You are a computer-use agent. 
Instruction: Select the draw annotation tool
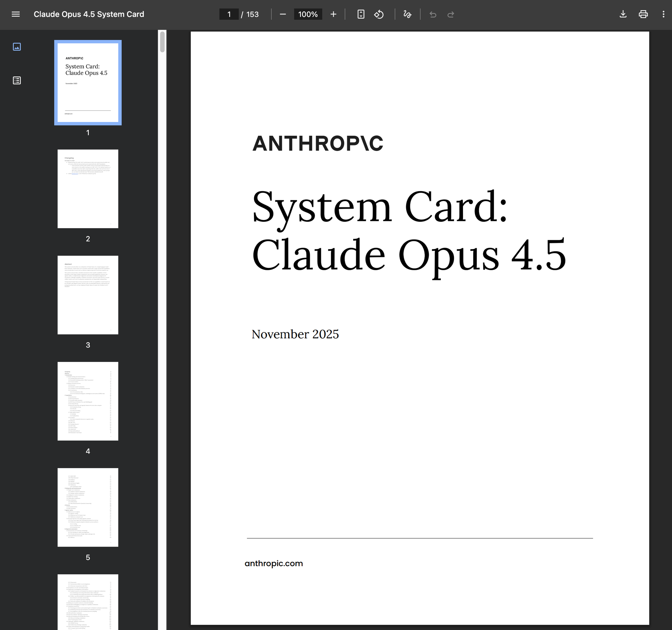click(x=407, y=14)
